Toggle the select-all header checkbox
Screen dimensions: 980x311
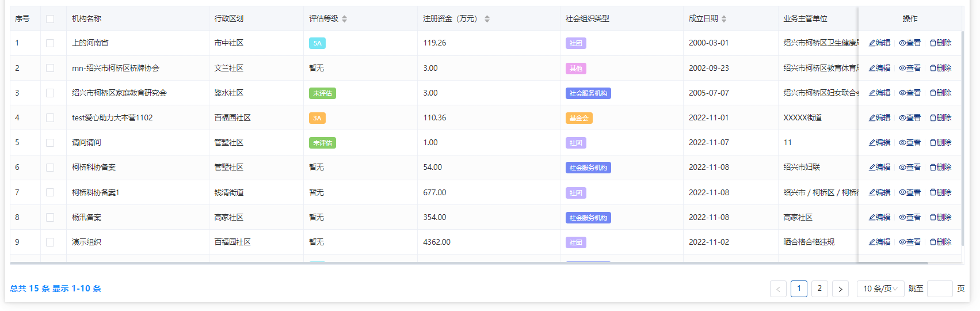pyautogui.click(x=50, y=19)
